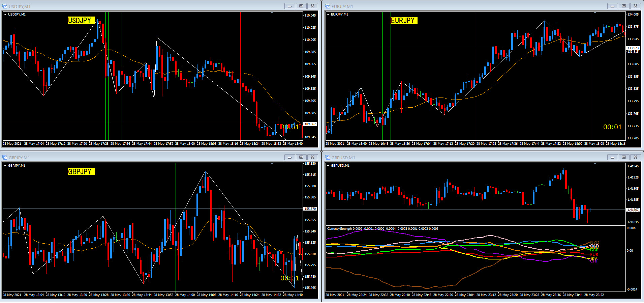This screenshot has width=644, height=303.
Task: Open the triangle dropdown beside GBPJPY,M1 chart label
Action: point(5,166)
